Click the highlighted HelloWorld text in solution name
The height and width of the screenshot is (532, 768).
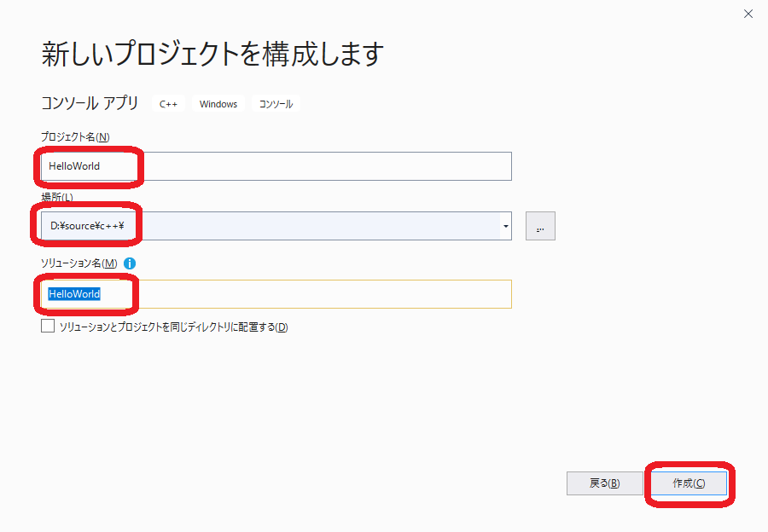pyautogui.click(x=74, y=294)
